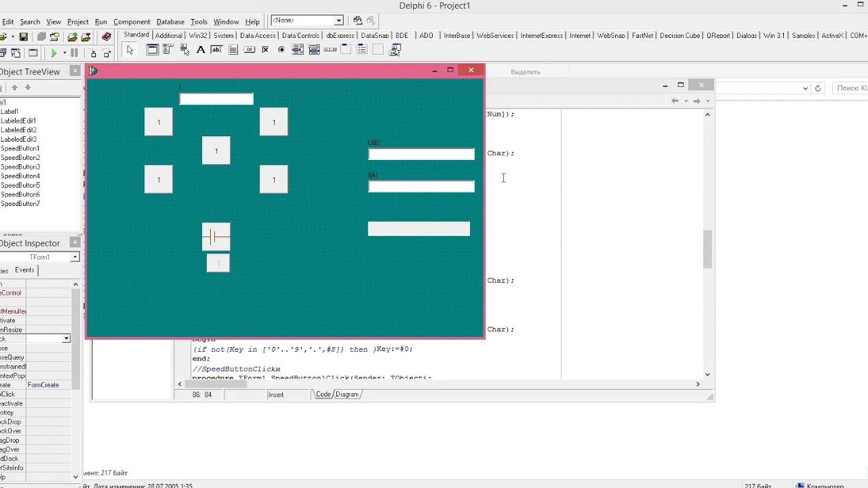Viewport: 868px width, 488px height.
Task: Click the Button component in the palette
Action: (x=249, y=49)
